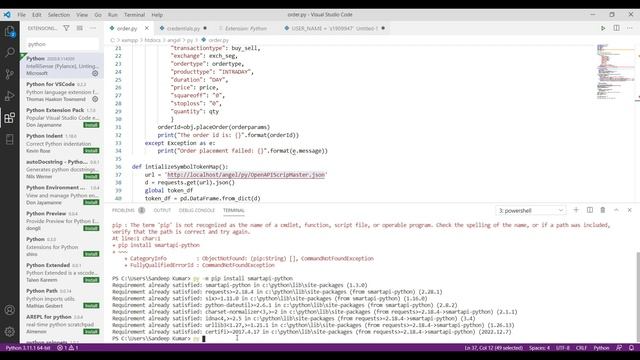
Task: Open manage gear for Python for VSCode
Action: 95,99
